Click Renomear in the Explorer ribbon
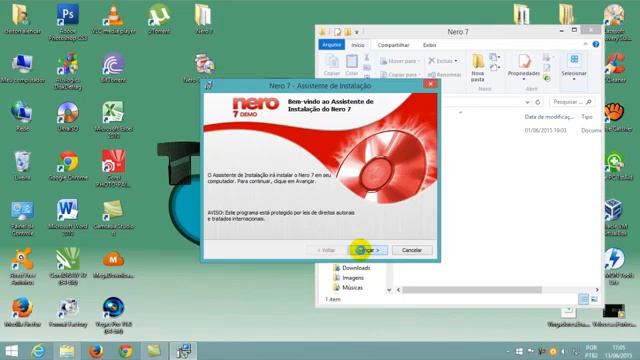Image resolution: width=640 pixels, height=360 pixels. coord(444,75)
